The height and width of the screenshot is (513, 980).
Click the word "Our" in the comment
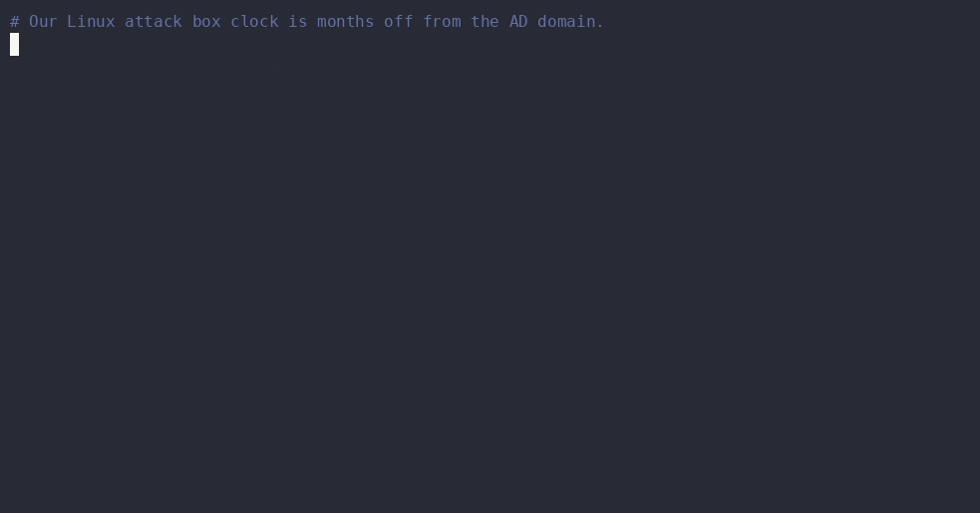[43, 22]
